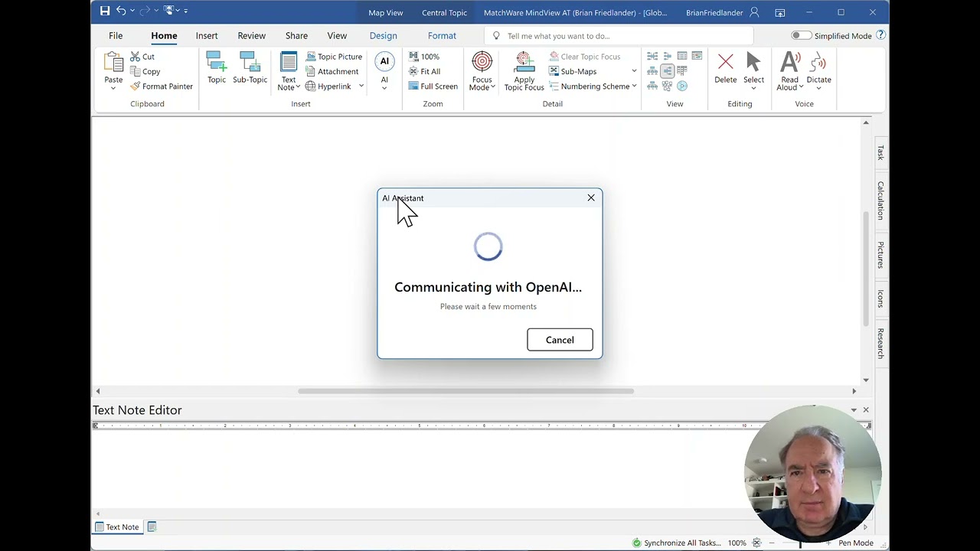Select the Text Note bottom tab

tap(117, 527)
